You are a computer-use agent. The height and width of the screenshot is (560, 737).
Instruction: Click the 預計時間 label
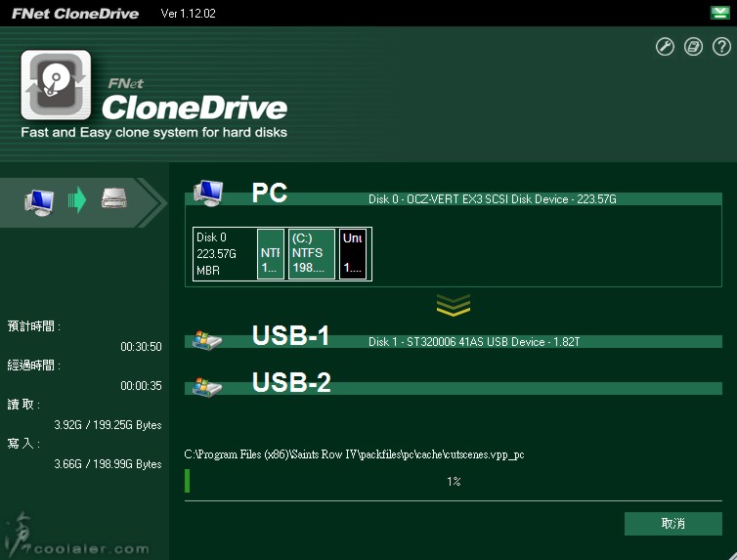[x=34, y=326]
